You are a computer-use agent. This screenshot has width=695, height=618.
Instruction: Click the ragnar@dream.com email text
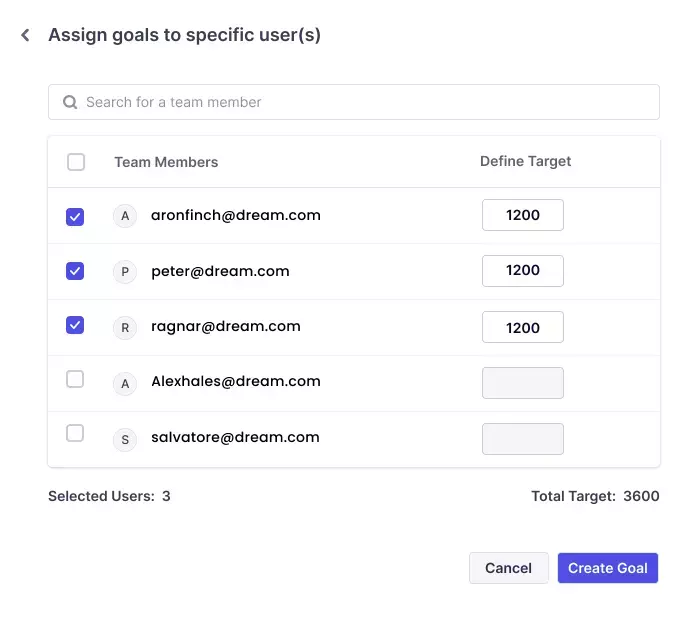coord(226,327)
